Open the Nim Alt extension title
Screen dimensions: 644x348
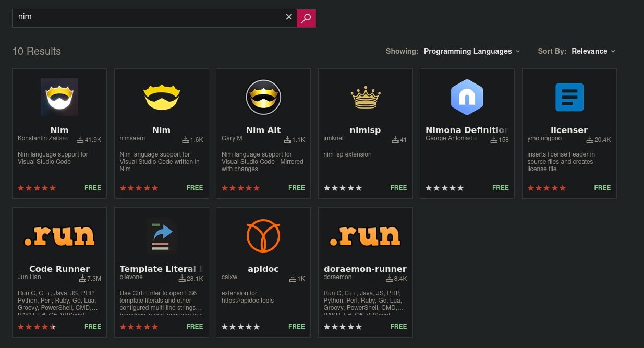tap(263, 130)
